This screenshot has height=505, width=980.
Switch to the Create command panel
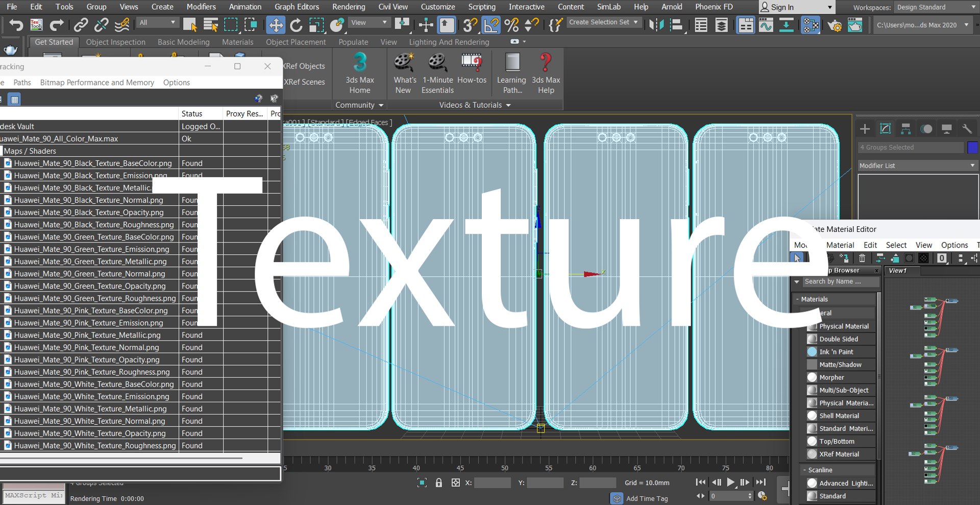pos(865,129)
